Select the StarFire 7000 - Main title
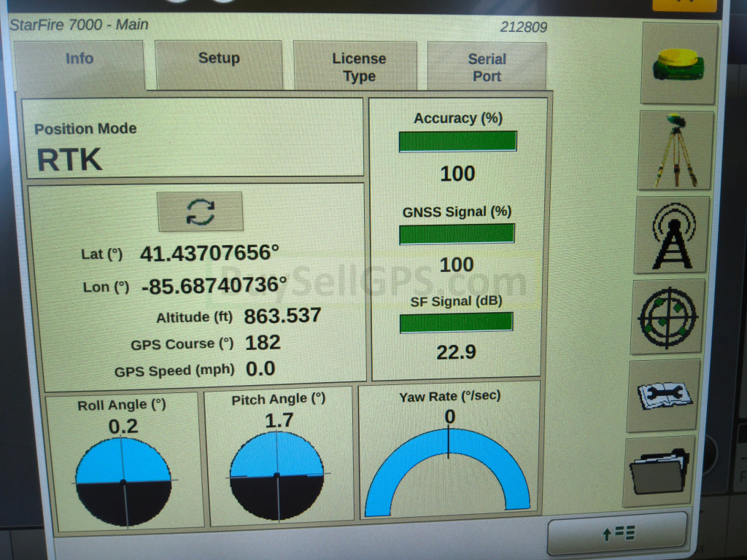This screenshot has width=747, height=560. click(79, 24)
